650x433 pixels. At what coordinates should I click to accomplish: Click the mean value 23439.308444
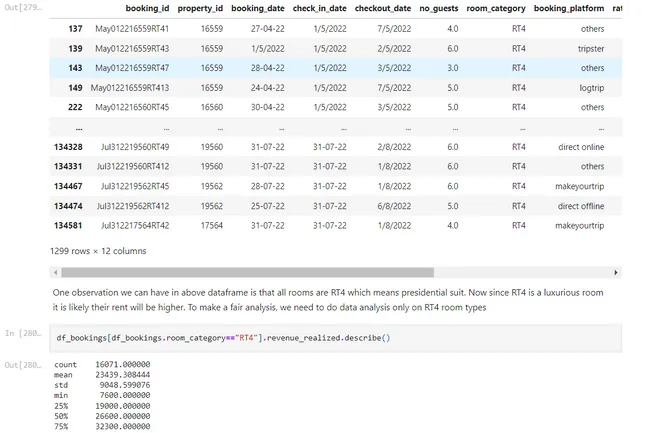coord(123,375)
